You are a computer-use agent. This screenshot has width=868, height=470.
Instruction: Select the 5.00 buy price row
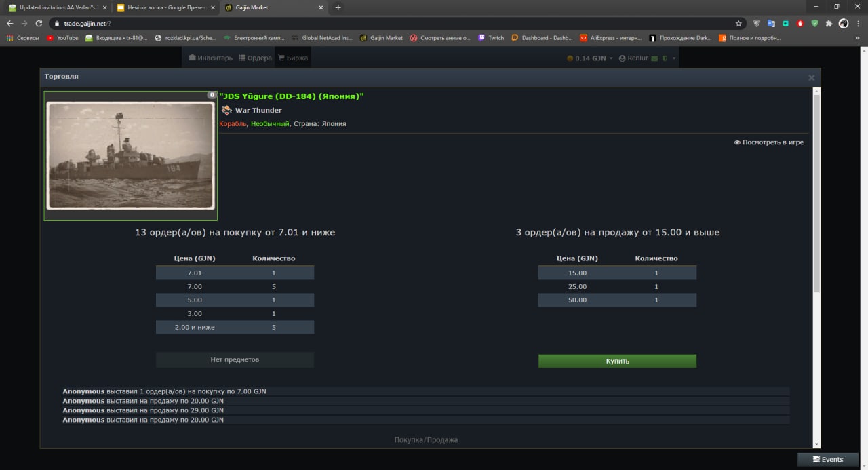pos(235,300)
